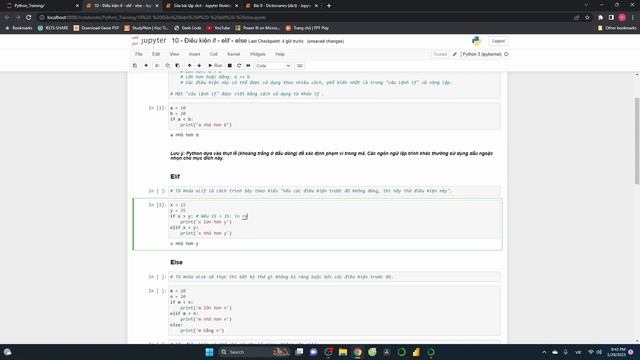Cut selected cells with scissors icon
The width and height of the screenshot is (640, 360).
157,66
